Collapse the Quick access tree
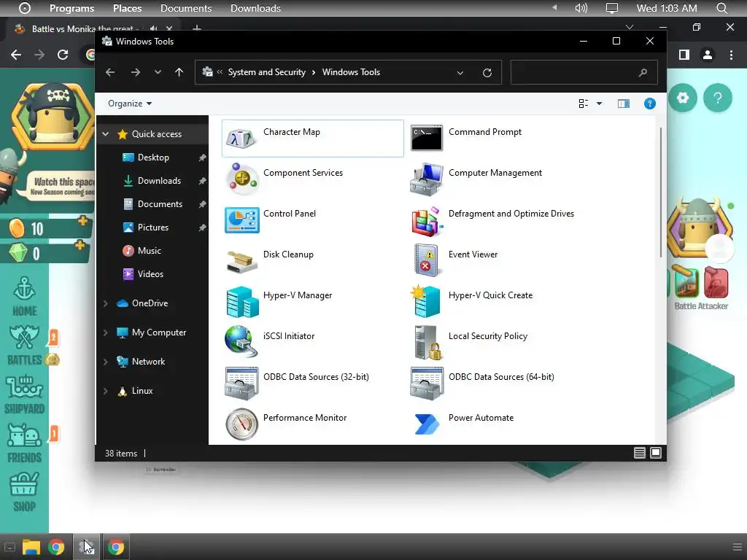This screenshot has height=560, width=747. pyautogui.click(x=106, y=134)
